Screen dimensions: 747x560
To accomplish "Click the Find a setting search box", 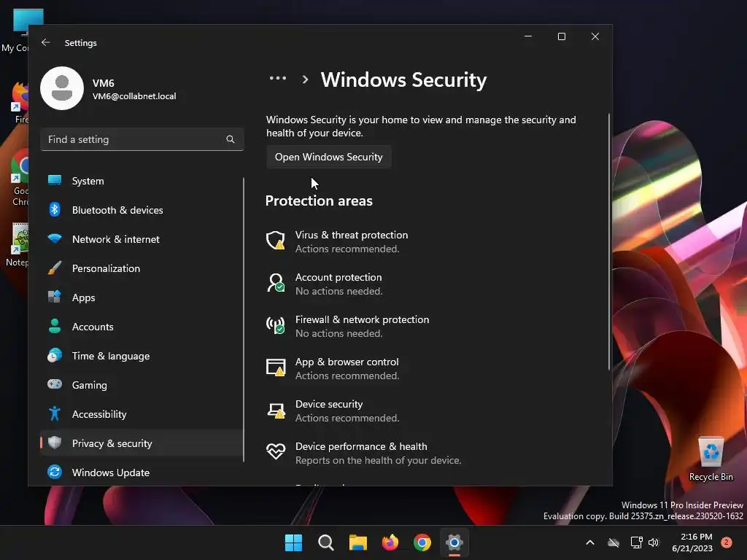I will pos(142,139).
